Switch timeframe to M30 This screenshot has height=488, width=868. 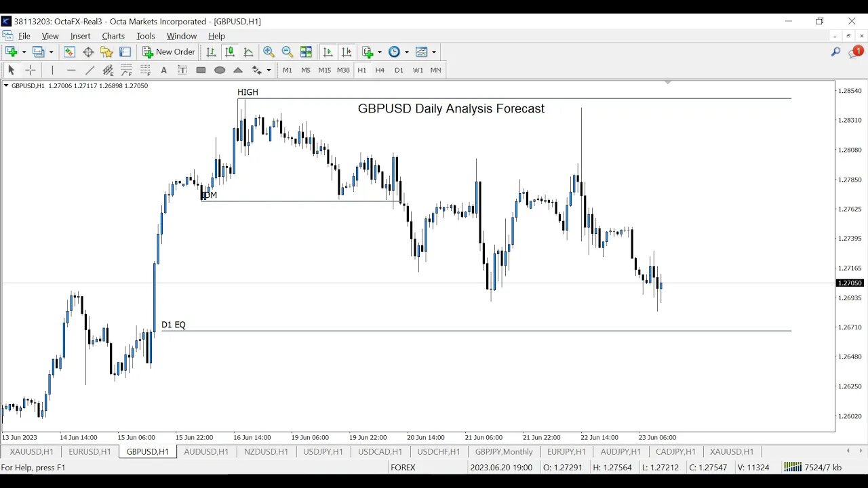[x=343, y=70]
